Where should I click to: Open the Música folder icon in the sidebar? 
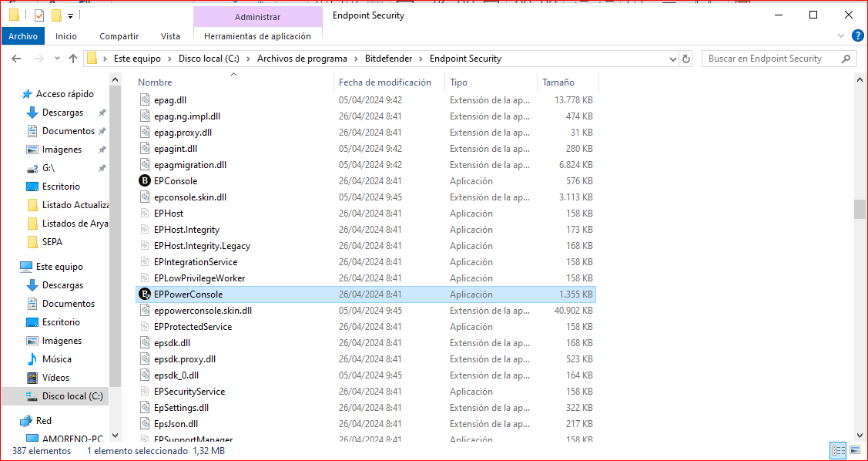pos(32,359)
